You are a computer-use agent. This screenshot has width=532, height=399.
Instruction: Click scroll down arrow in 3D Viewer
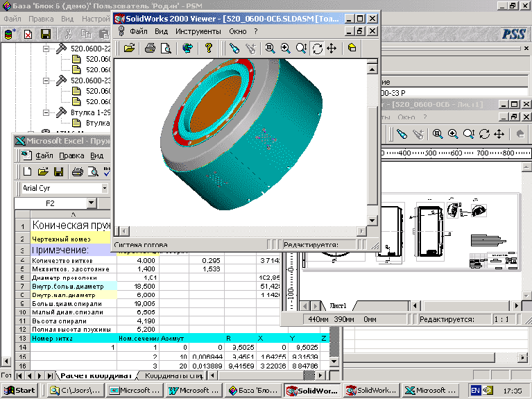click(x=372, y=220)
